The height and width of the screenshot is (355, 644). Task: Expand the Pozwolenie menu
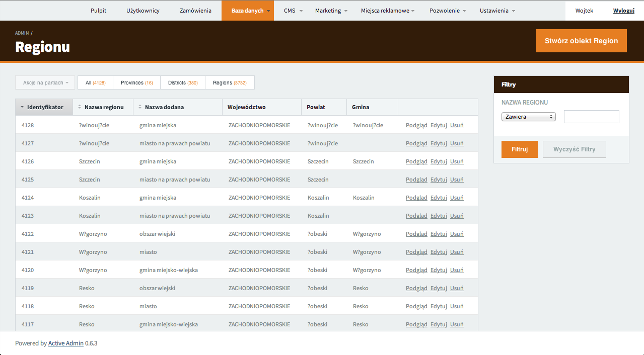coord(448,11)
